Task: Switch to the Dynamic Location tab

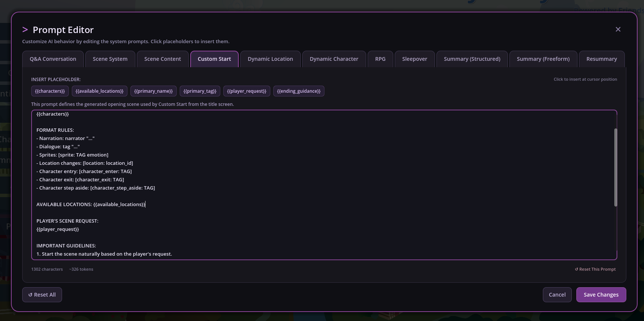Action: click(x=270, y=59)
